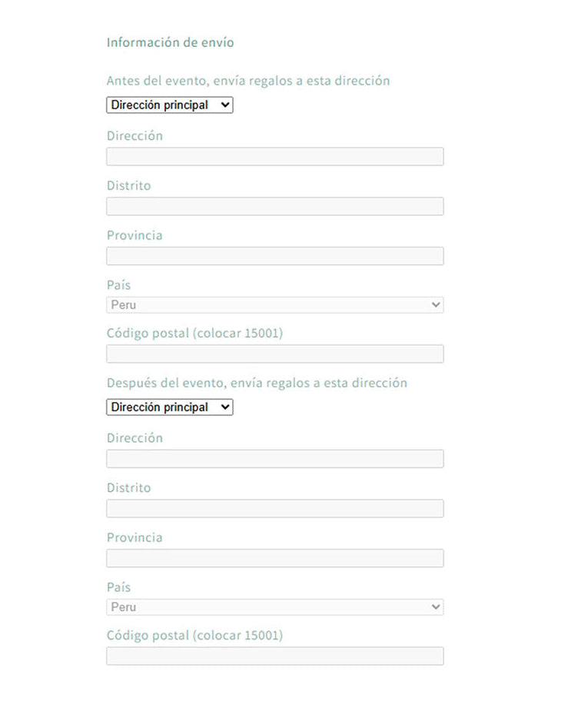Screen dimensions: 571x728
Task: Expand the after-event País dropdown showing Peru
Action: pos(274,607)
